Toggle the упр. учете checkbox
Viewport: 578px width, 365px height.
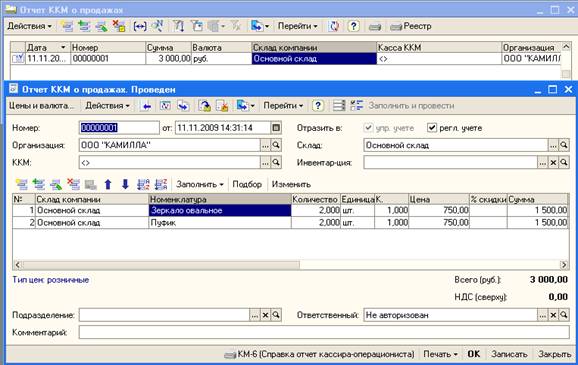(x=368, y=128)
